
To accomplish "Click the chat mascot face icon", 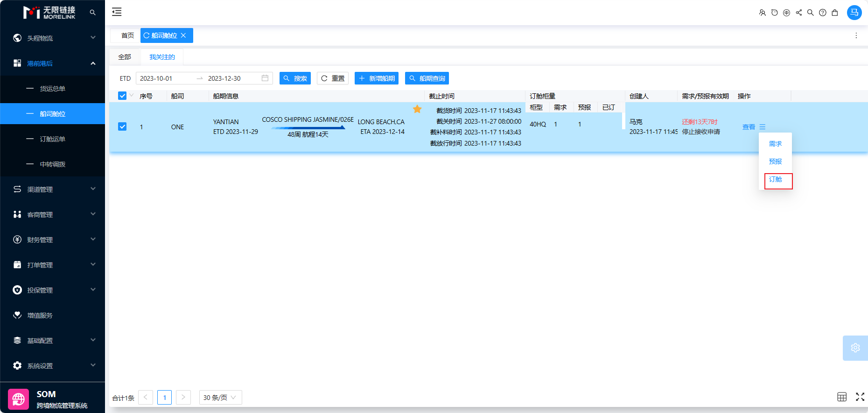I will pos(774,13).
